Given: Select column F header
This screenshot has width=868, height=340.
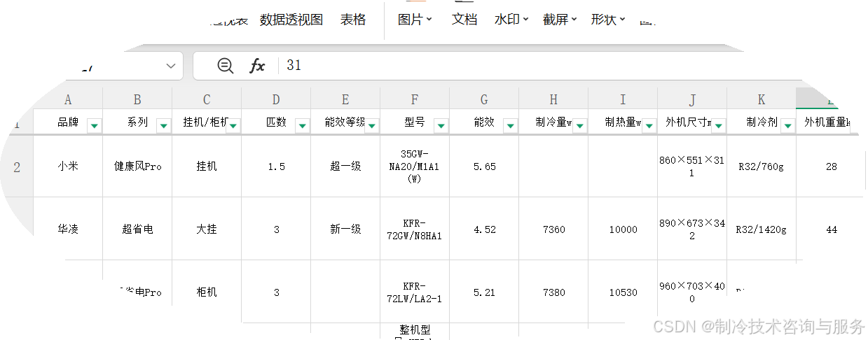Looking at the screenshot, I should point(415,99).
